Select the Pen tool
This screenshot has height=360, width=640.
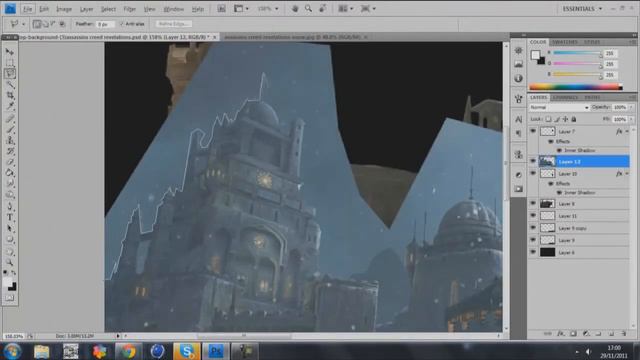click(10, 206)
